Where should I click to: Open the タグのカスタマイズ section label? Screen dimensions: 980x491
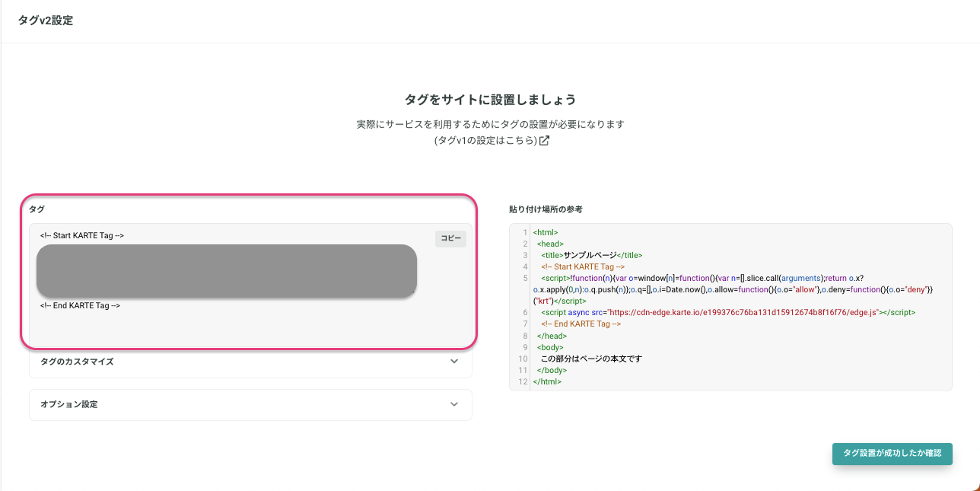pyautogui.click(x=77, y=362)
